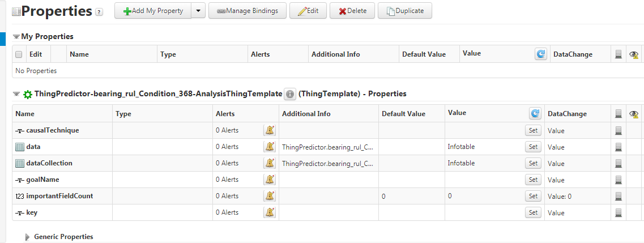Refresh values in ThingTemplate properties table

[535, 113]
